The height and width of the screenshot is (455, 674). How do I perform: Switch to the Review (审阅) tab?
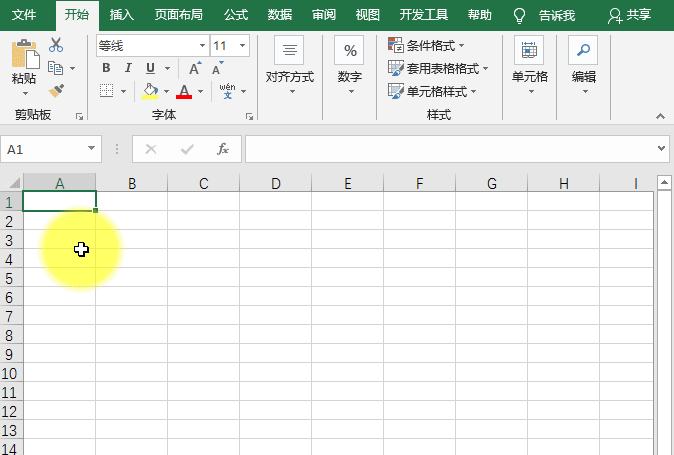(x=324, y=15)
